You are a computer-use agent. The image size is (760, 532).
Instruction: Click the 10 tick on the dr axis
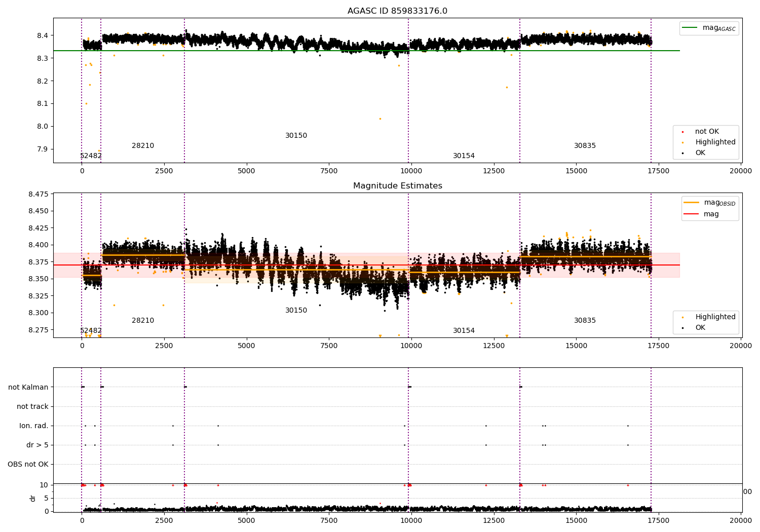(45, 485)
